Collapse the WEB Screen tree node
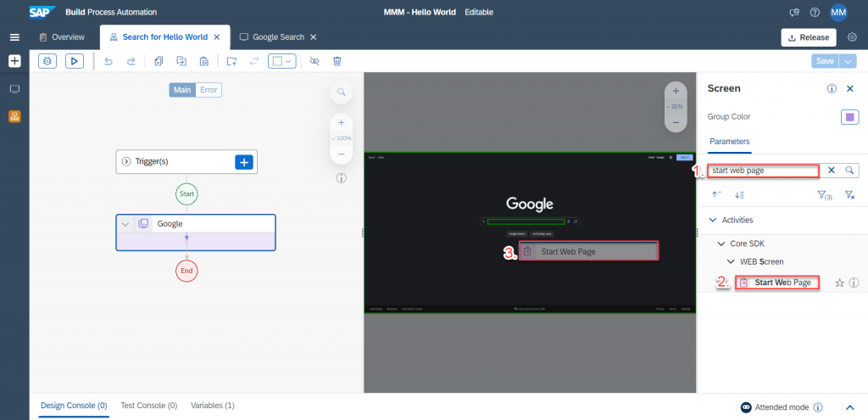 click(x=730, y=261)
